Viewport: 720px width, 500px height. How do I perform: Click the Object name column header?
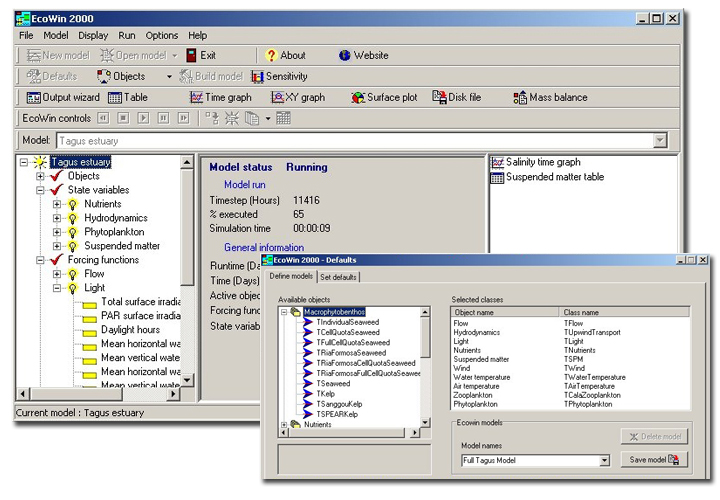(505, 312)
